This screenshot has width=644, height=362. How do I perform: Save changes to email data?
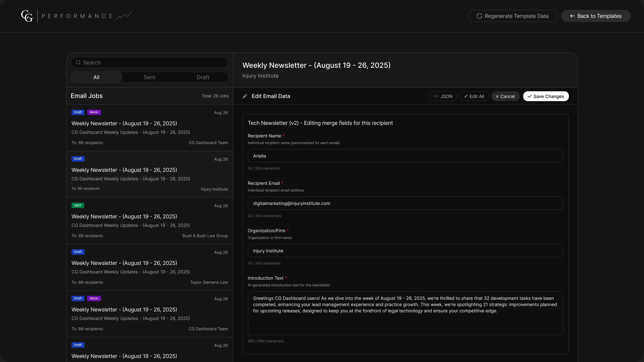pos(546,96)
